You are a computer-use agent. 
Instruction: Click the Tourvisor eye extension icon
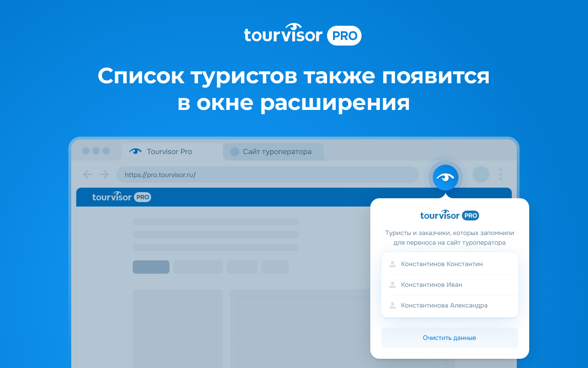click(445, 177)
